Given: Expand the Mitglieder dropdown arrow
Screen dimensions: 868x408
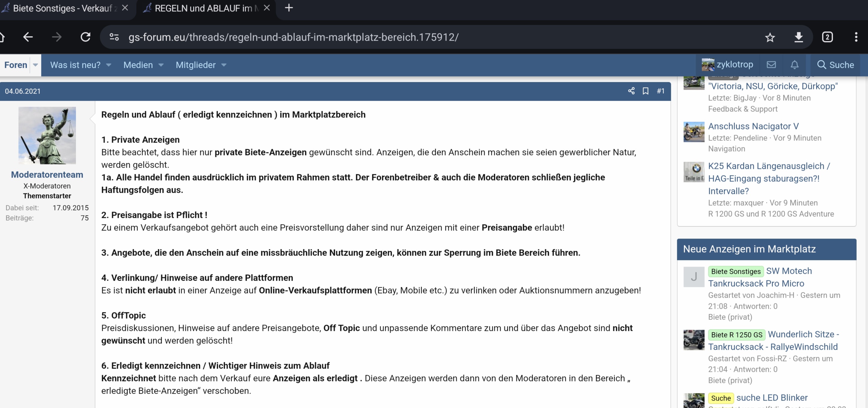Looking at the screenshot, I should (224, 65).
